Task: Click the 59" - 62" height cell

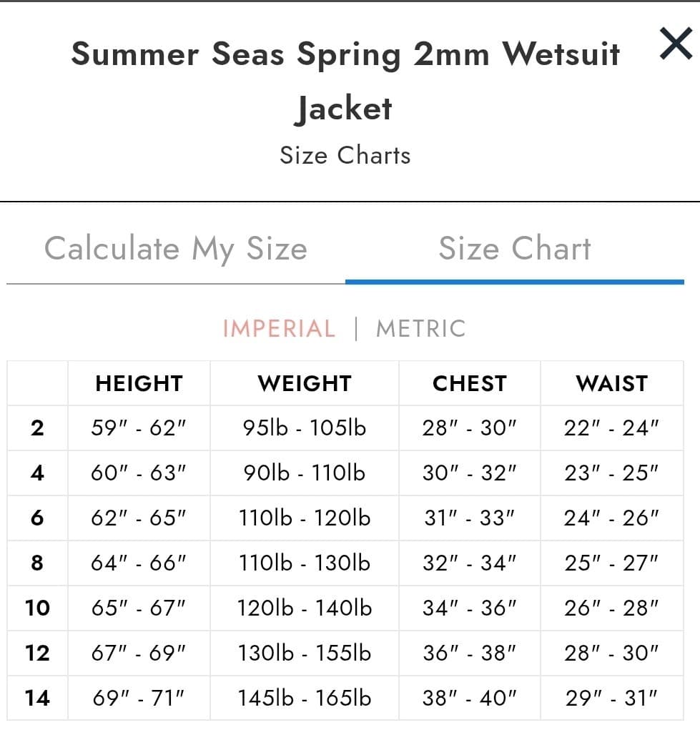Action: tap(139, 428)
